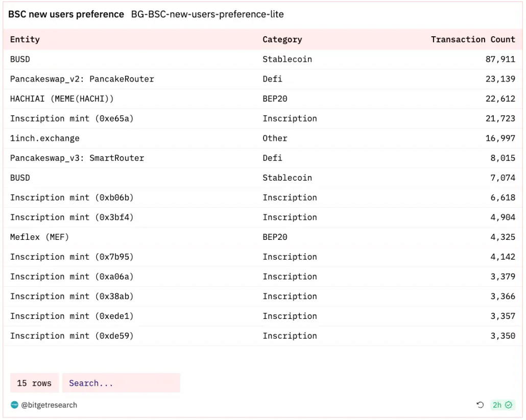Sort by Transaction Count column header

473,39
